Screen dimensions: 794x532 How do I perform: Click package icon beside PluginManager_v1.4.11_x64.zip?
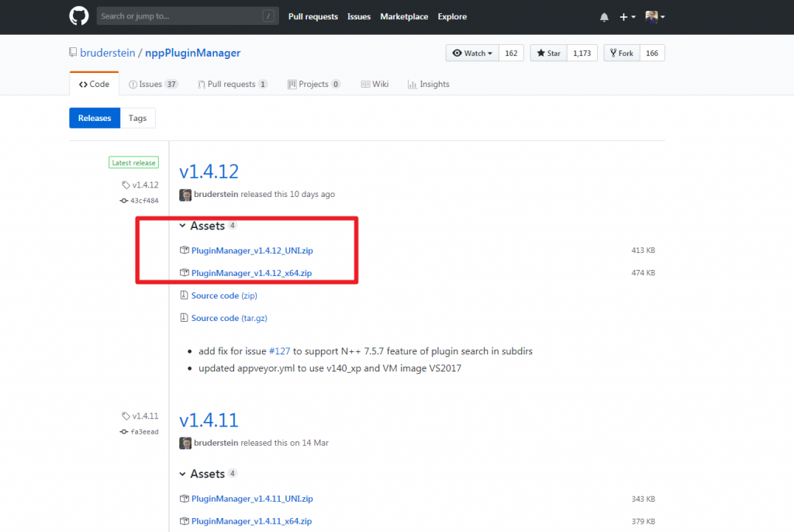[185, 521]
